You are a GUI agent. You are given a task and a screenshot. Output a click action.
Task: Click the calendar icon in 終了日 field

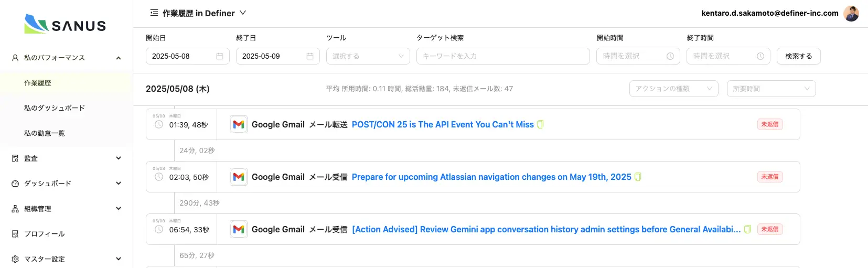tap(310, 56)
